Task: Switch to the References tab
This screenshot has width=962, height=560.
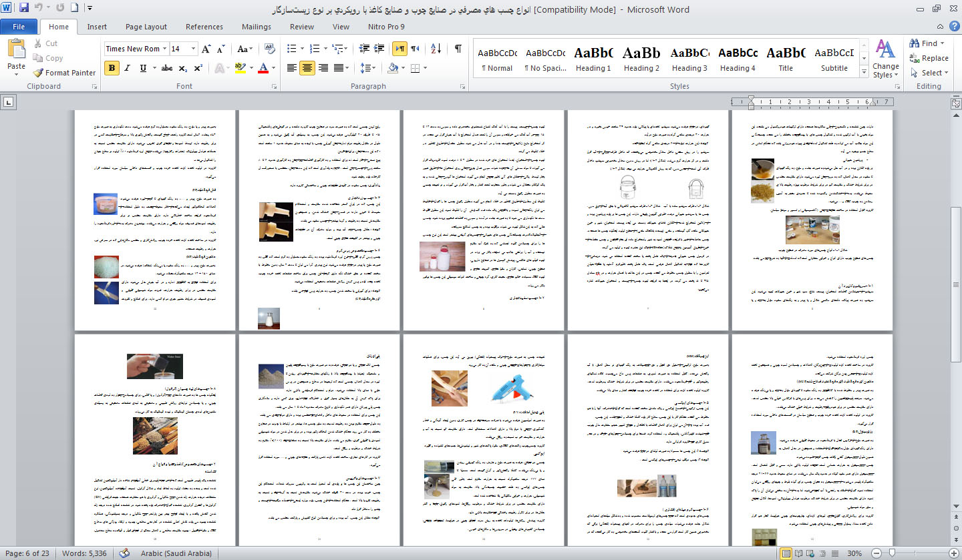Action: [x=204, y=27]
